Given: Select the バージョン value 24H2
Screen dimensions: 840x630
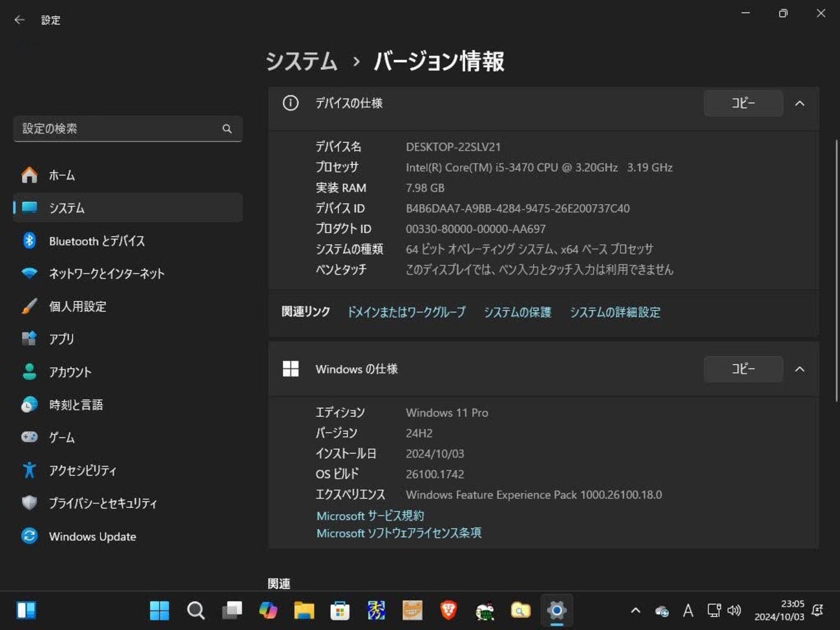Looking at the screenshot, I should tap(419, 433).
